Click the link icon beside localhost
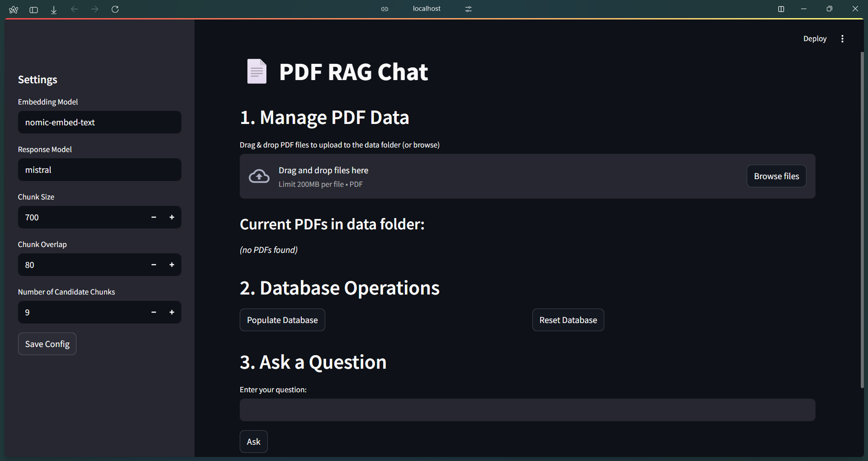The width and height of the screenshot is (868, 461). point(384,9)
